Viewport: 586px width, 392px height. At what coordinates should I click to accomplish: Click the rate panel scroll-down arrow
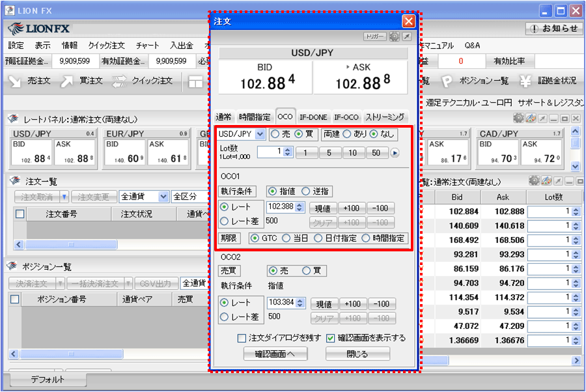pyautogui.click(x=575, y=166)
